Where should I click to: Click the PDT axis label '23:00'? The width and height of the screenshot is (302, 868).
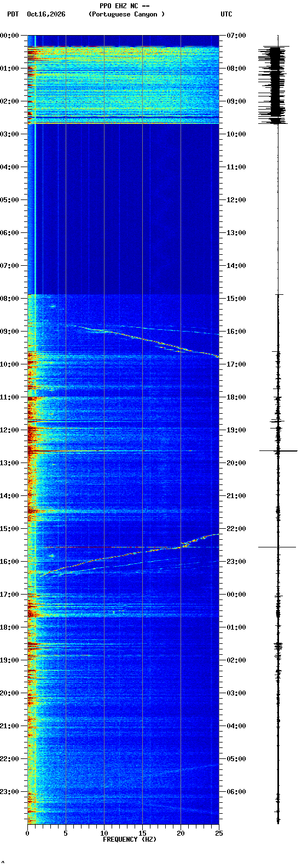click(x=10, y=792)
